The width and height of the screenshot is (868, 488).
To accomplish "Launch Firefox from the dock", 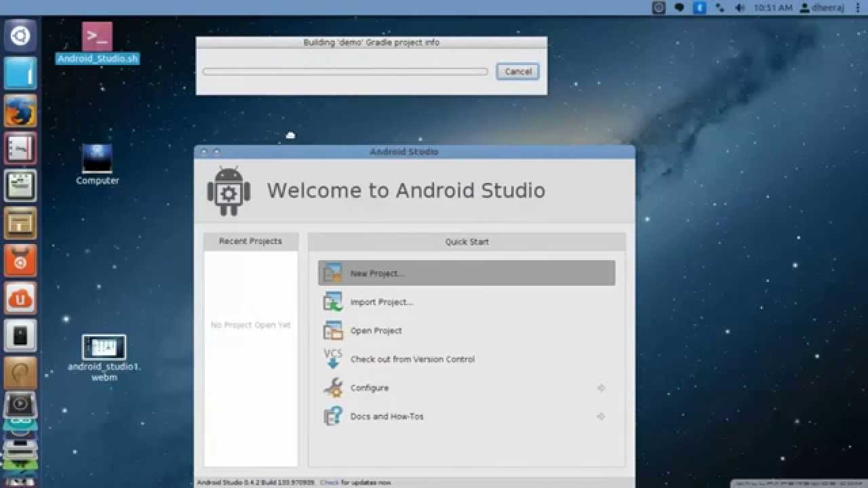I will pos(20,110).
